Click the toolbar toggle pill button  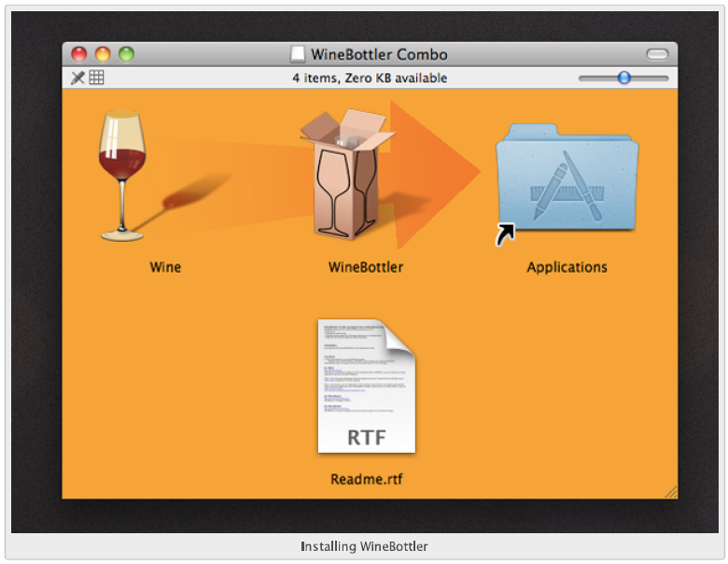tap(657, 54)
